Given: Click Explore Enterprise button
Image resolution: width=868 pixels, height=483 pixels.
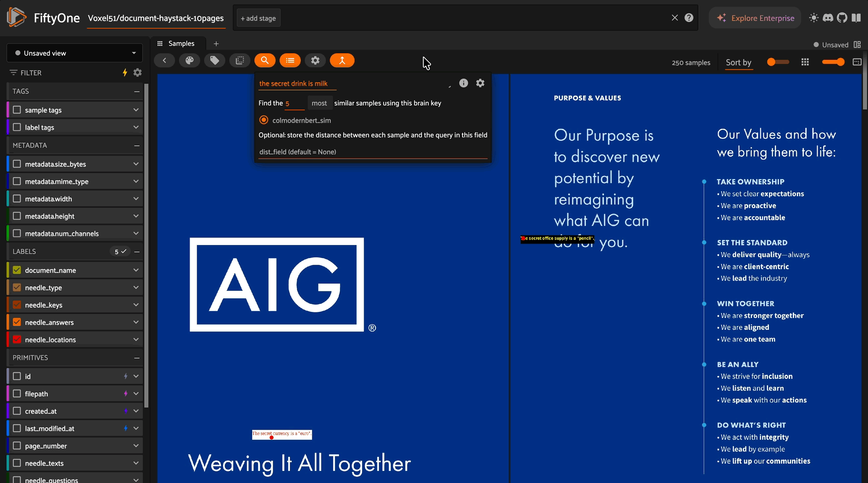Looking at the screenshot, I should click(x=755, y=18).
